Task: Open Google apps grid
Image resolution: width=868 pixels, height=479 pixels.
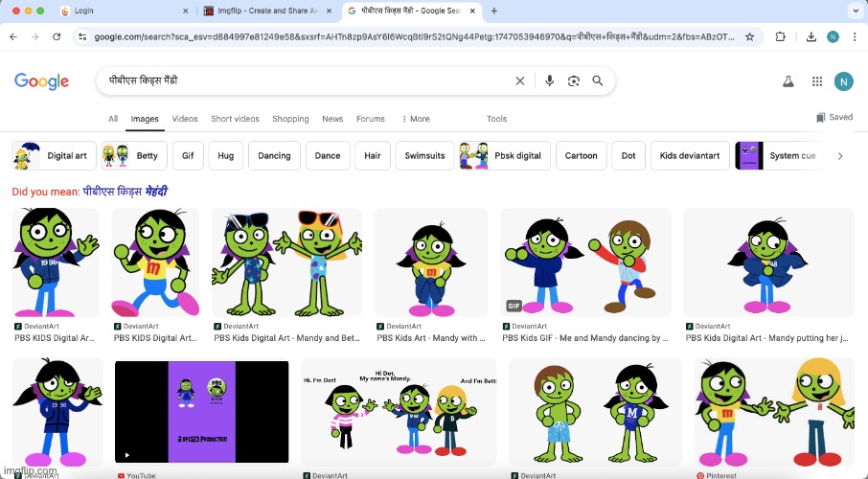Action: 817,81
